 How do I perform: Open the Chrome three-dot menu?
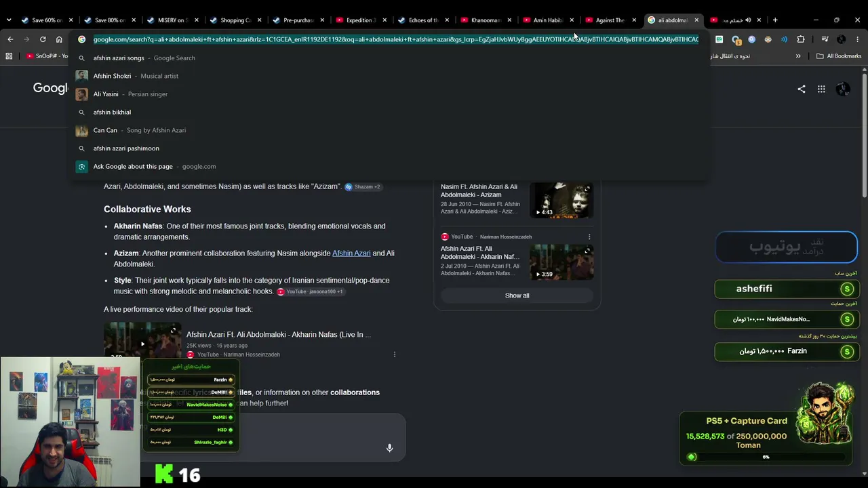tap(858, 39)
